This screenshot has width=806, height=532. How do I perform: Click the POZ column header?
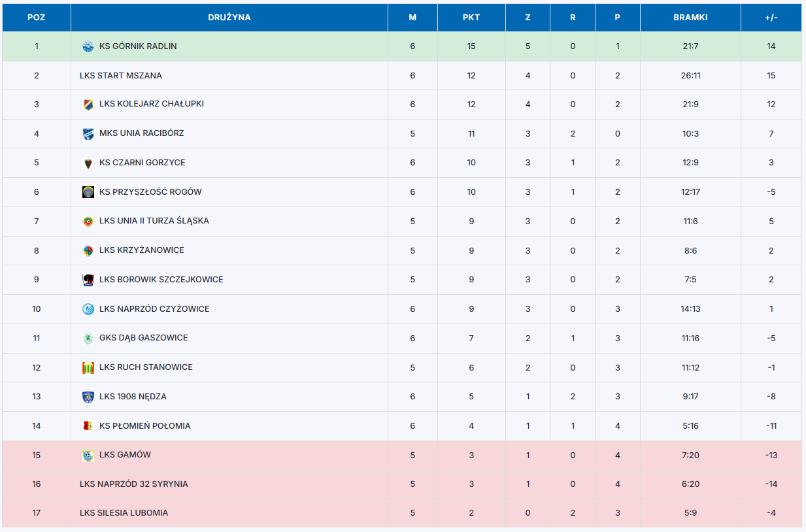37,18
